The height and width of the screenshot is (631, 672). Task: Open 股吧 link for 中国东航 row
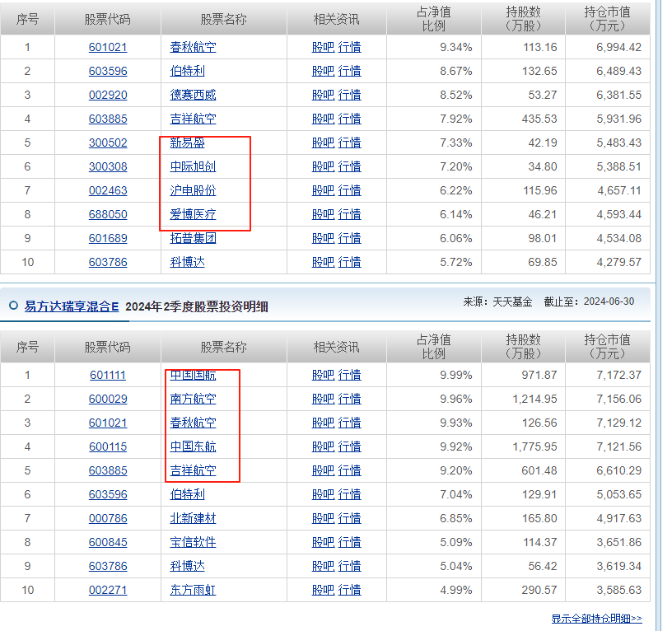tap(323, 447)
